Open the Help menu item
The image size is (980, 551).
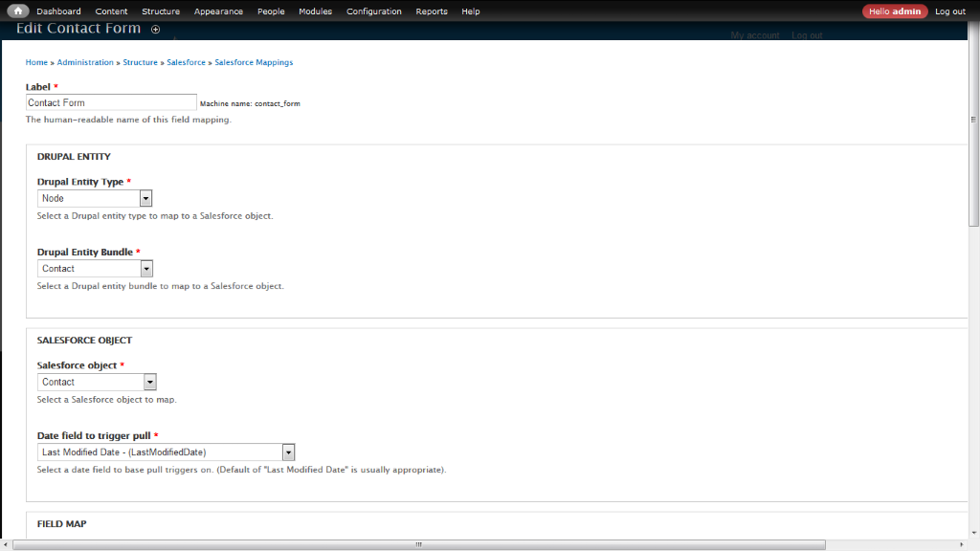(471, 11)
